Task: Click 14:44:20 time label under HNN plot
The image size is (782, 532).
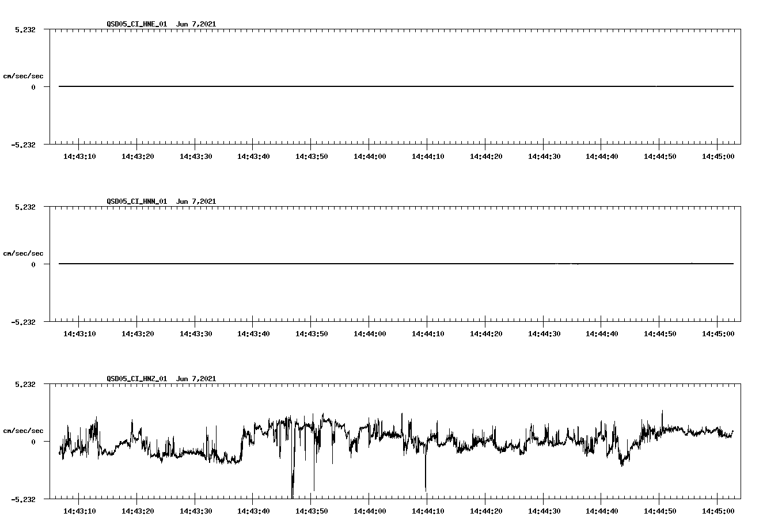Action: [x=486, y=333]
